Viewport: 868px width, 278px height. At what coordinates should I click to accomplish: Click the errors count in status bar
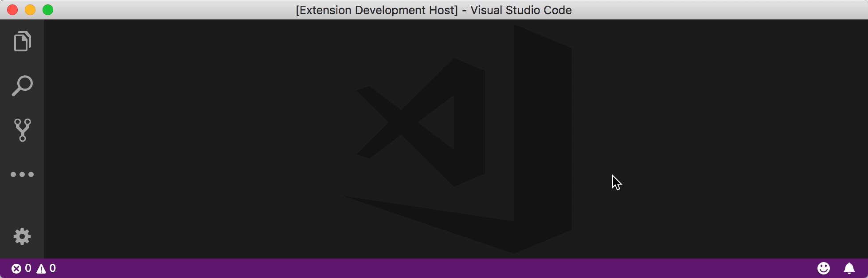pyautogui.click(x=21, y=268)
